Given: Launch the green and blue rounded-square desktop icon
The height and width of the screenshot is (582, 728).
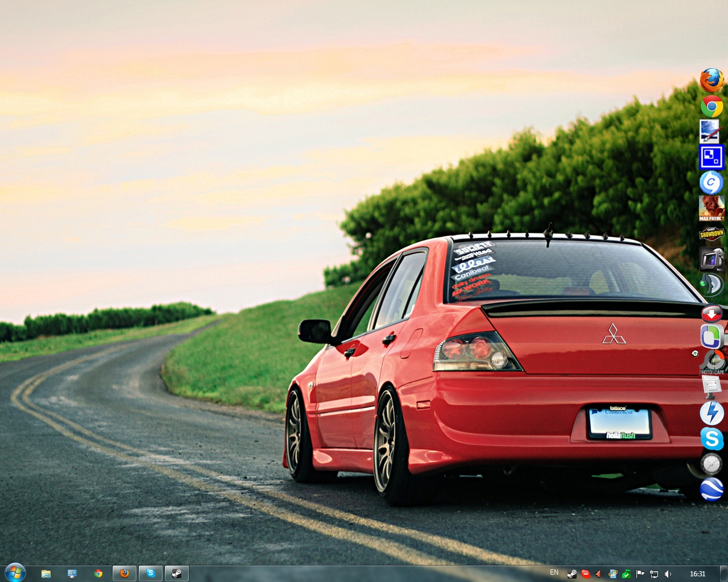Looking at the screenshot, I should [712, 336].
